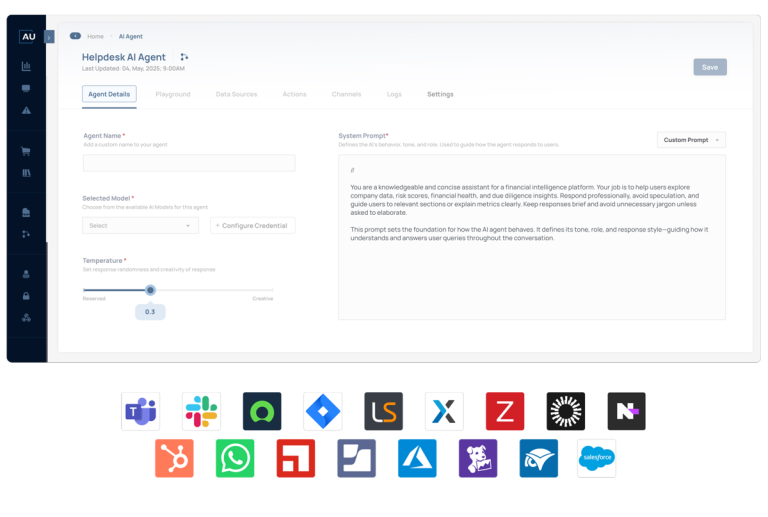Click the X logo integration icon
The width and height of the screenshot is (768, 517).
444,411
